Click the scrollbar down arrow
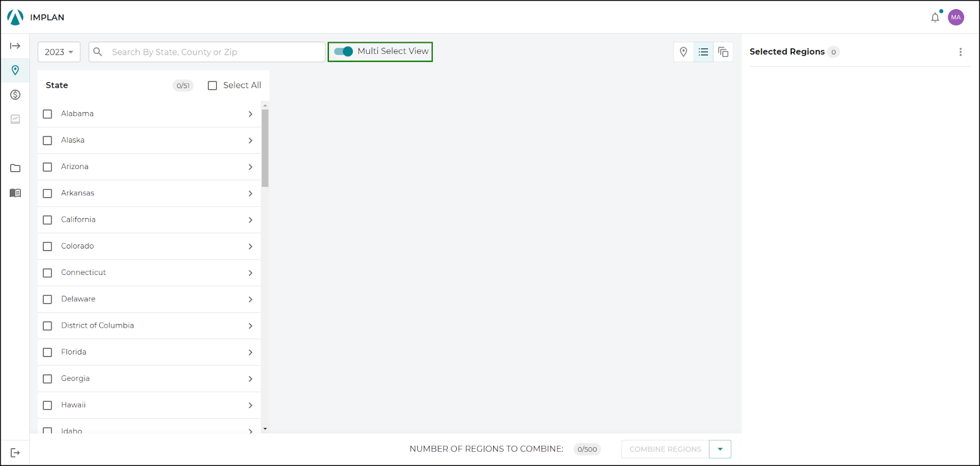 (265, 429)
